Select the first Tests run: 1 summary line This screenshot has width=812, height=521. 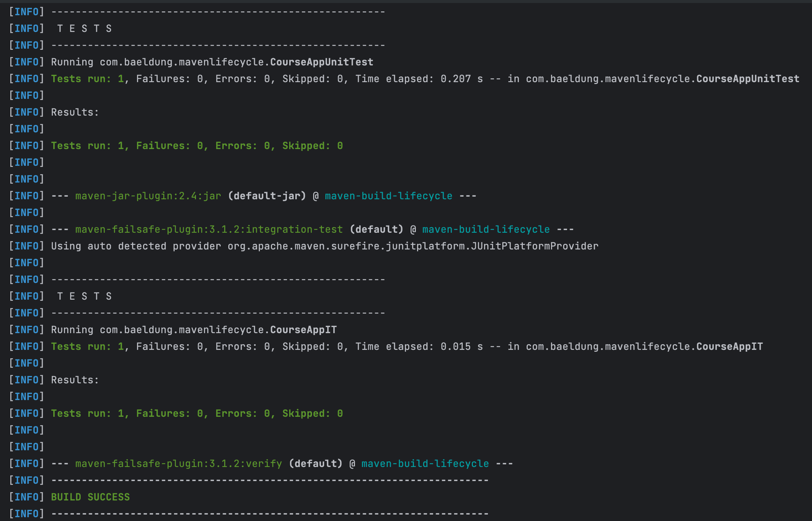(x=196, y=145)
